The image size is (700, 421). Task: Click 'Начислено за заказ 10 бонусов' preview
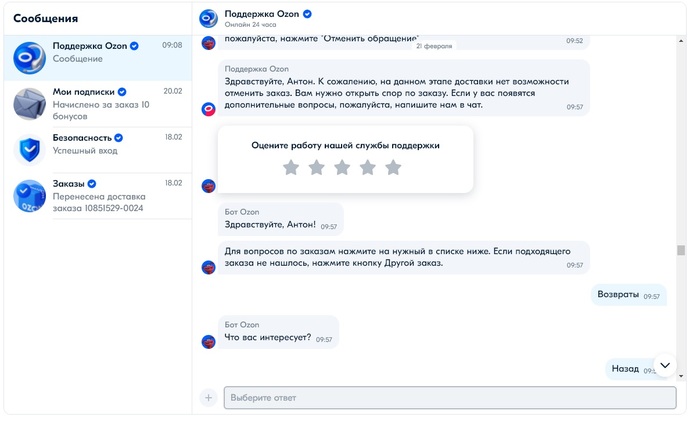point(101,111)
